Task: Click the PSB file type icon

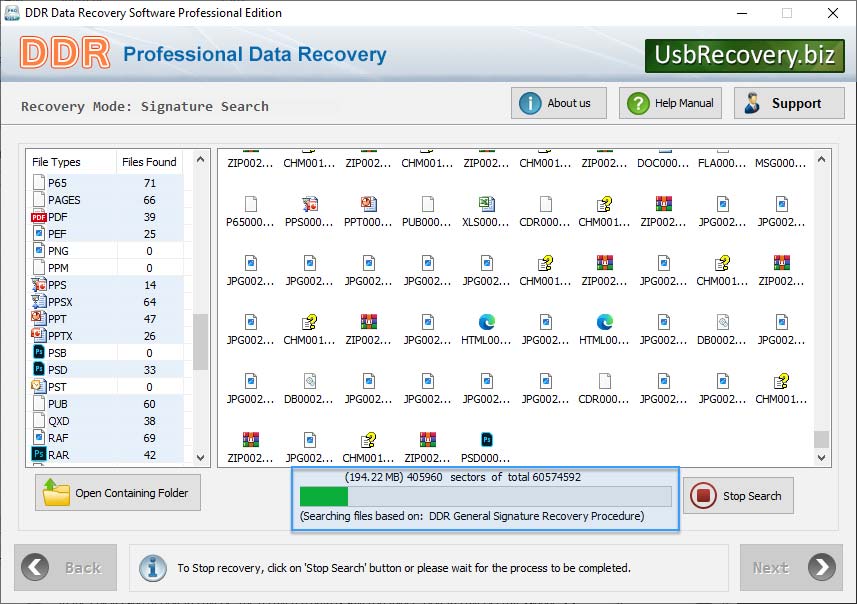Action: tap(39, 353)
